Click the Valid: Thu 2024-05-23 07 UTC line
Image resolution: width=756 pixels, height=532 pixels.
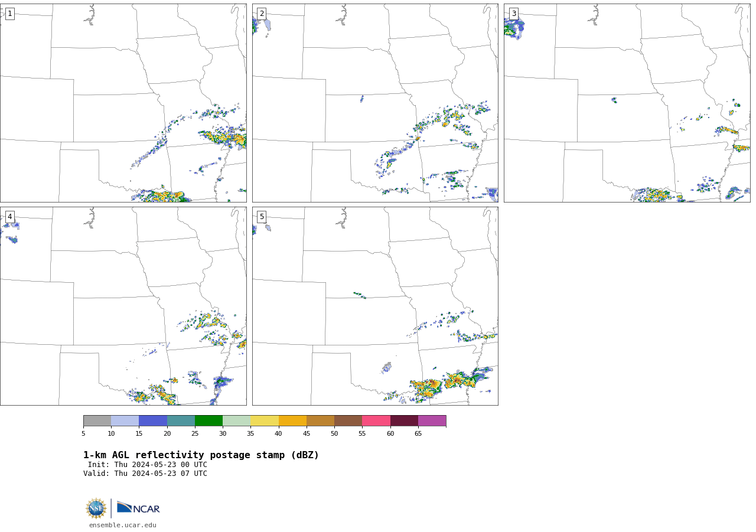tap(145, 474)
